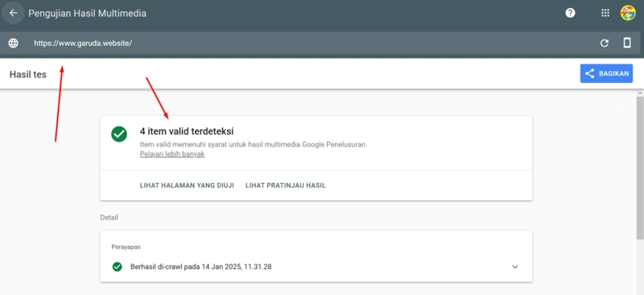The height and width of the screenshot is (295, 644).
Task: Open the Google apps grid
Action: (x=605, y=13)
